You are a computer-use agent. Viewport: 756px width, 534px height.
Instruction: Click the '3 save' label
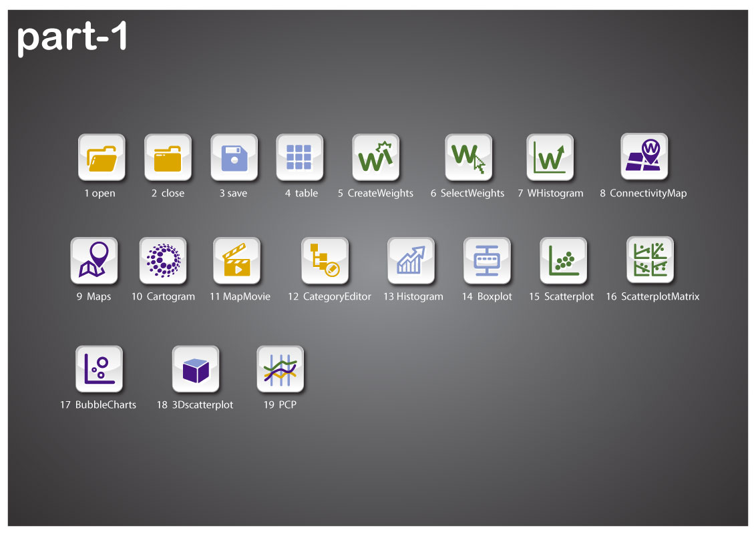[x=233, y=194]
